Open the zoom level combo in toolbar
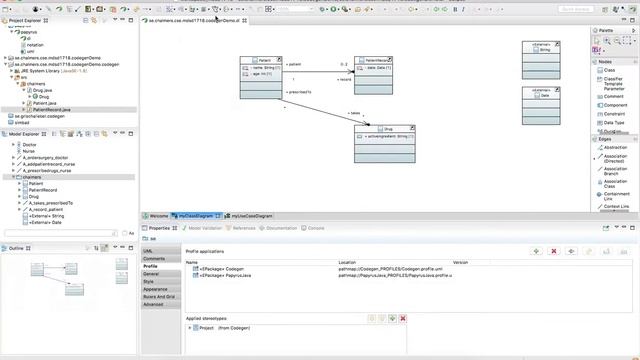640x360 pixels. click(x=295, y=9)
